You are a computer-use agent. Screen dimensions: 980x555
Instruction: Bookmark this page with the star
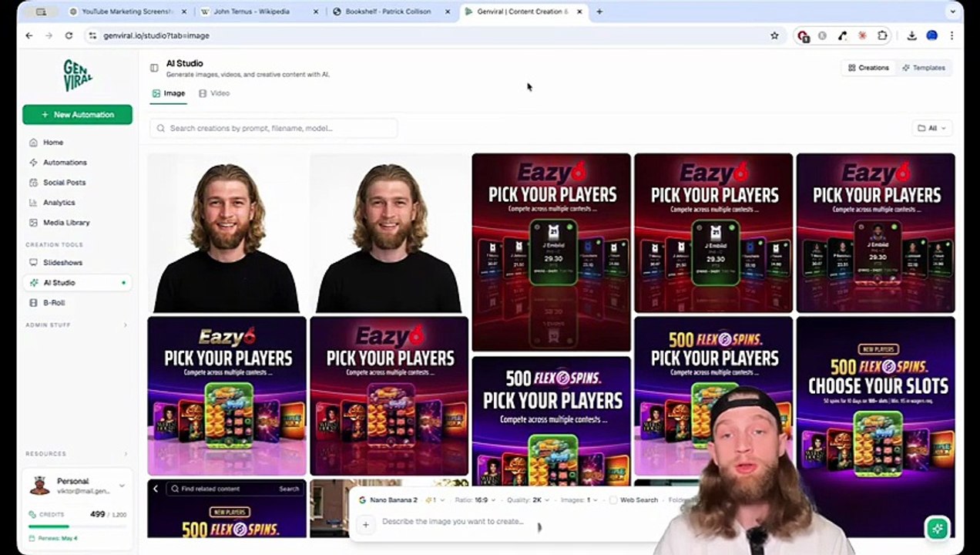(x=774, y=35)
